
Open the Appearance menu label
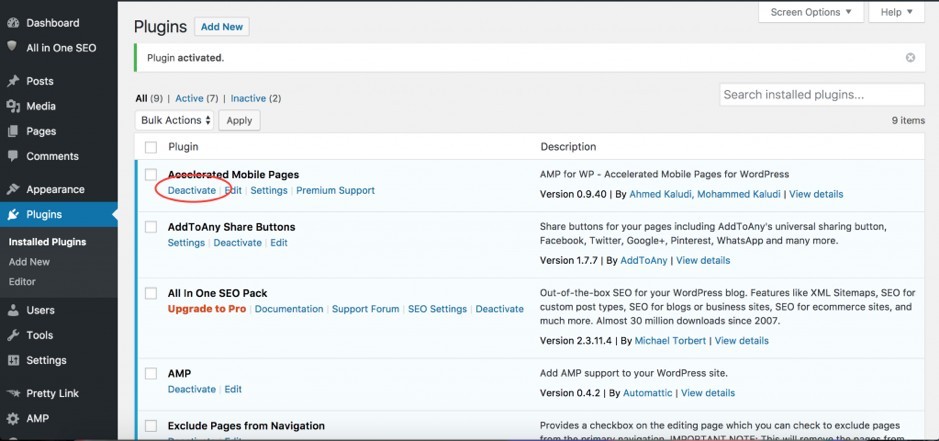tap(55, 189)
